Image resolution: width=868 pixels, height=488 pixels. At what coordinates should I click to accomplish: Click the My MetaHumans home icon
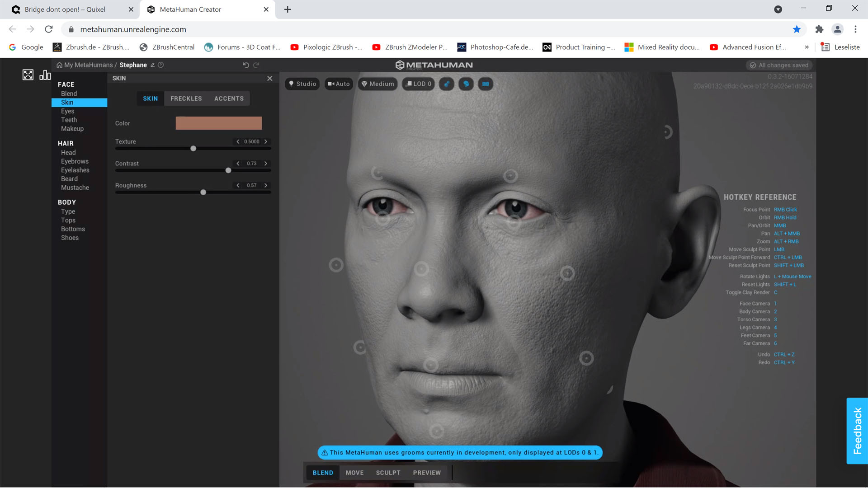pyautogui.click(x=59, y=65)
